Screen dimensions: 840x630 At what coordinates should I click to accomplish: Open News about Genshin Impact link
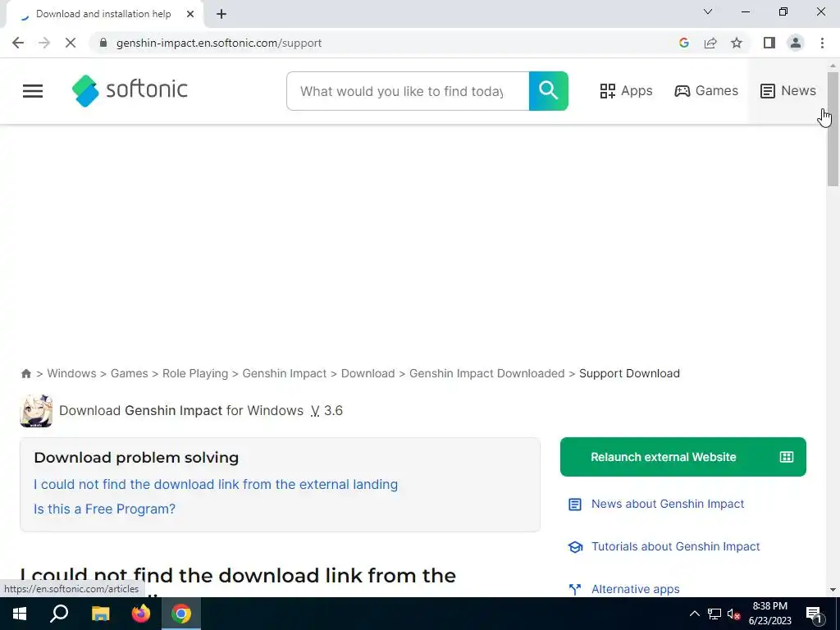coord(668,504)
